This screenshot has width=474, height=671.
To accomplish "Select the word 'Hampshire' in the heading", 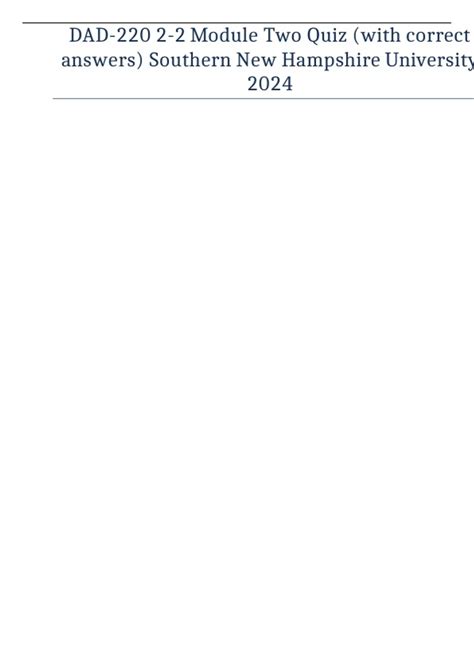I will point(331,60).
